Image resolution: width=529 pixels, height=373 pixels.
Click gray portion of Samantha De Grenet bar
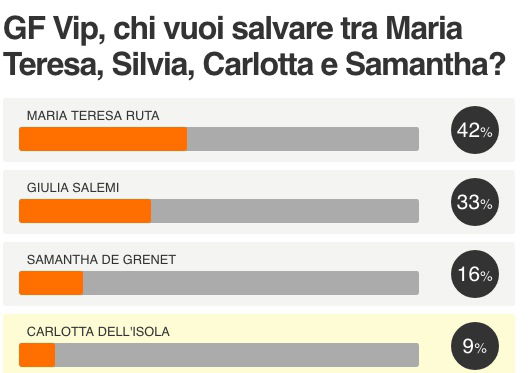[251, 283]
